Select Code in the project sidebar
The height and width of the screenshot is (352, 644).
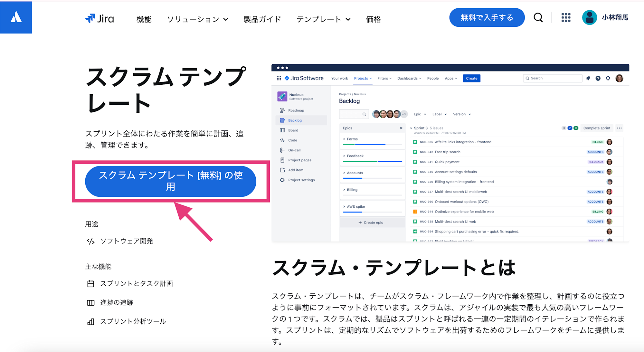[x=301, y=140]
